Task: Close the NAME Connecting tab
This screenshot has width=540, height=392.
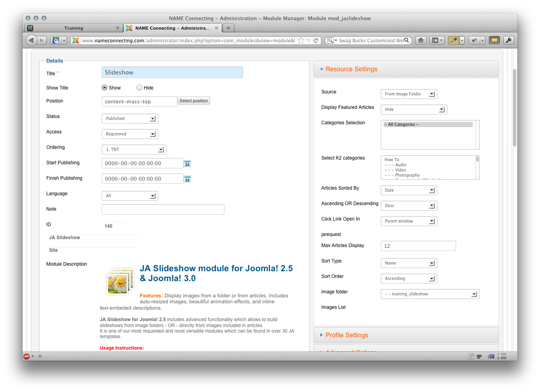Action: point(217,28)
